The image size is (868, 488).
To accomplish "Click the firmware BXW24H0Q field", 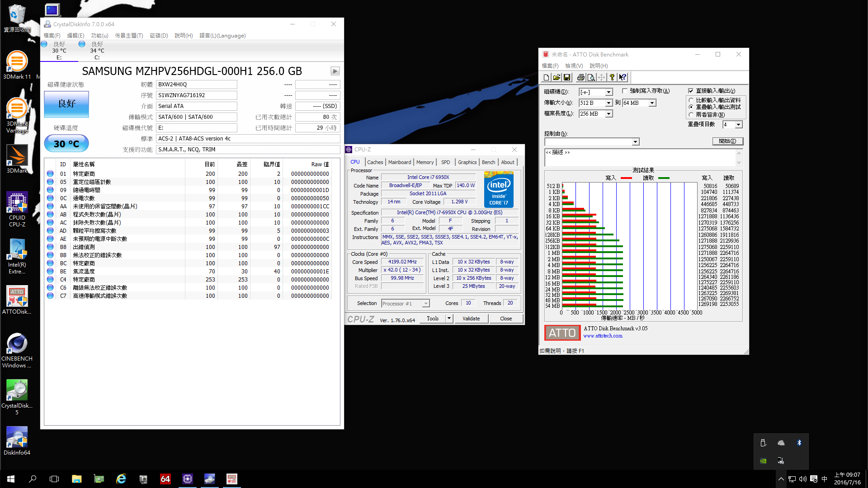I will click(197, 84).
